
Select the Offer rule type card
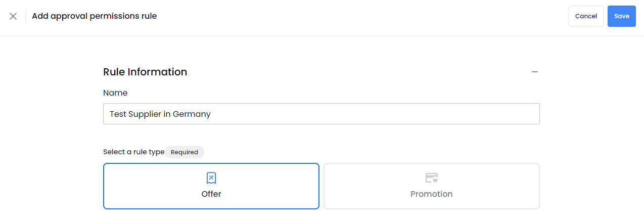[211, 186]
